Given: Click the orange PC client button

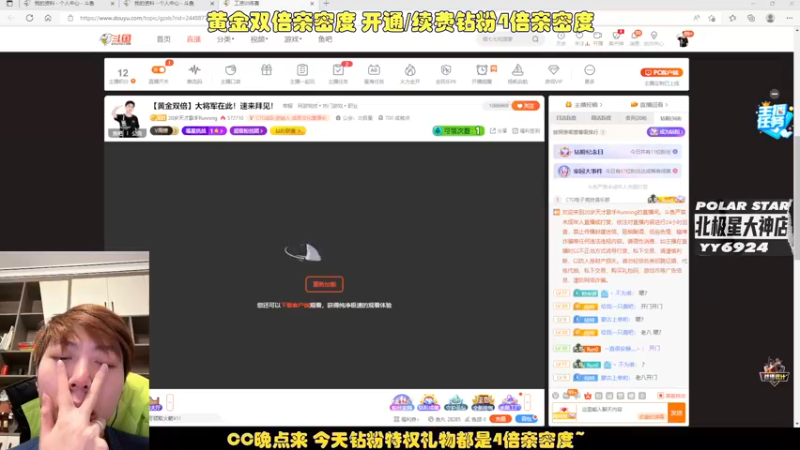Looking at the screenshot, I should [x=661, y=72].
